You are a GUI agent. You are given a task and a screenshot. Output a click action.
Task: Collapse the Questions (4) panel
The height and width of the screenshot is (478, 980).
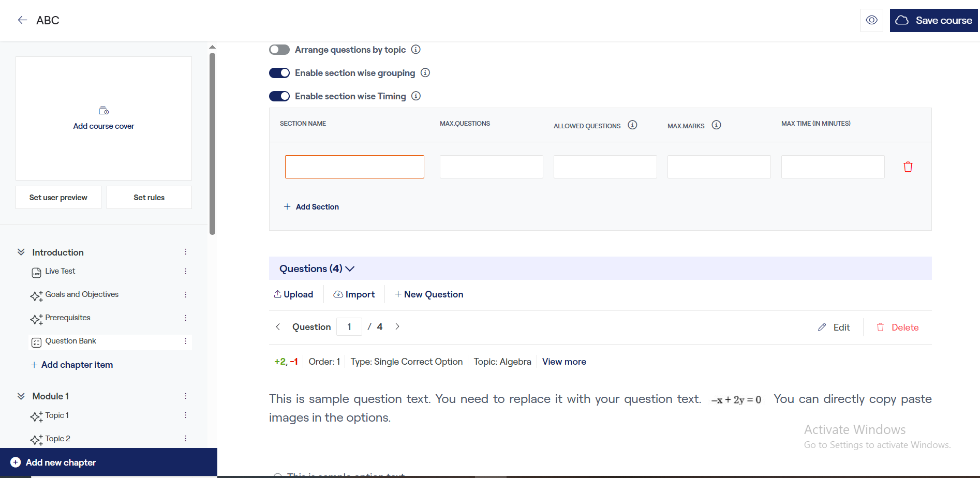[350, 269]
